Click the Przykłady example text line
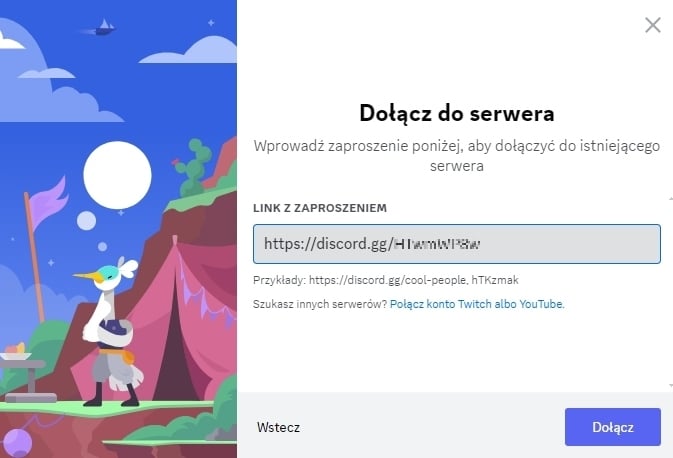673x458 pixels. [x=385, y=280]
